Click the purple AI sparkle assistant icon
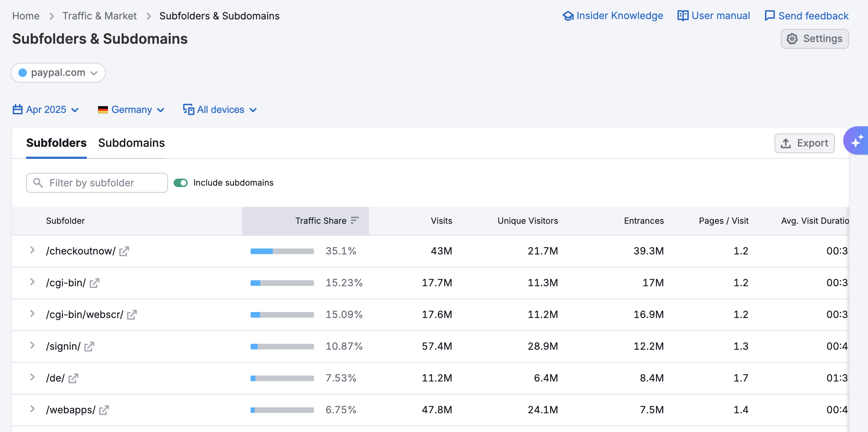 click(857, 141)
